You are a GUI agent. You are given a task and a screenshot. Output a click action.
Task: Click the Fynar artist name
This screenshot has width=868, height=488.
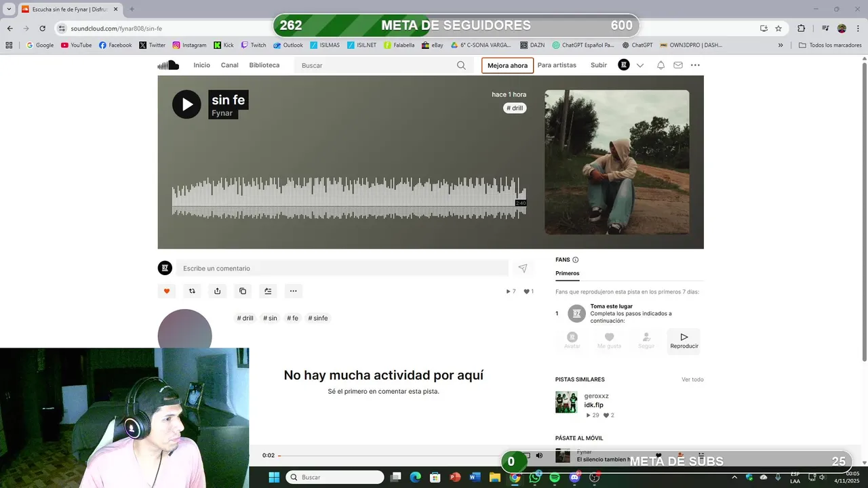(x=222, y=113)
